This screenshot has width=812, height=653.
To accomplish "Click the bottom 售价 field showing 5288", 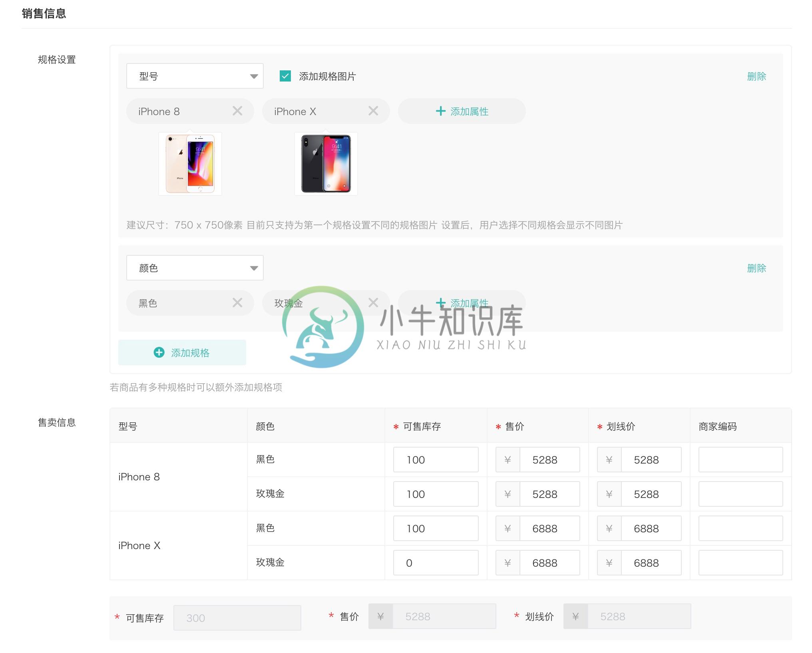I will pyautogui.click(x=444, y=616).
